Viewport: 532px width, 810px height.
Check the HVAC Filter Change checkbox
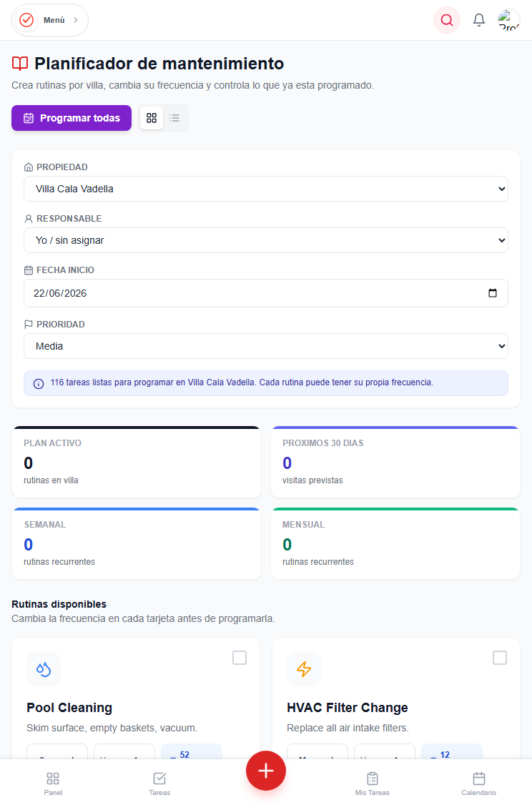point(500,658)
